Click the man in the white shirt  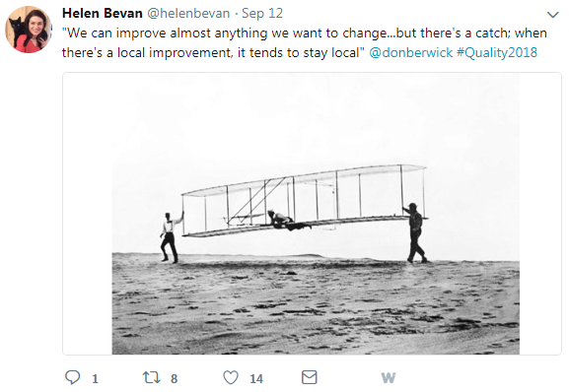point(172,237)
